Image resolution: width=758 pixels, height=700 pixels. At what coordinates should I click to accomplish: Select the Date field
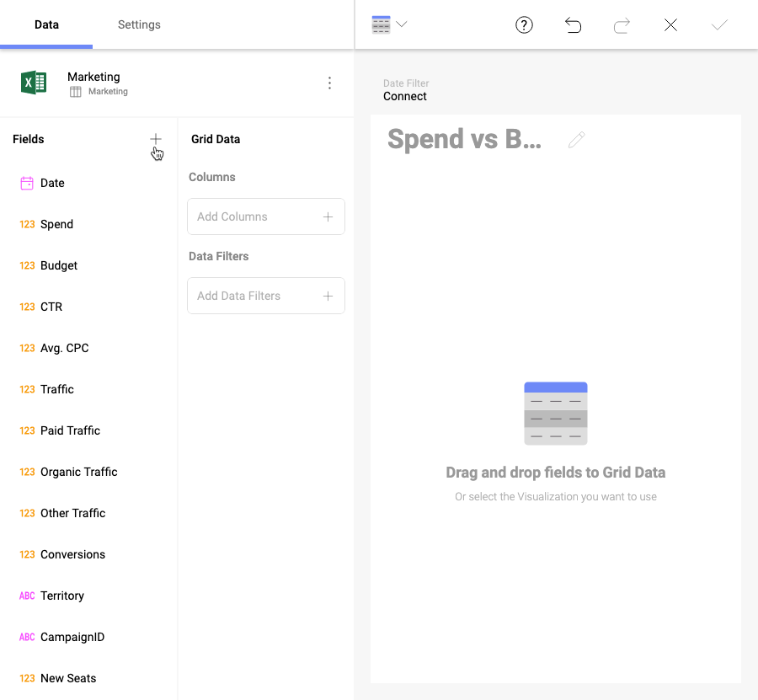[x=52, y=183]
